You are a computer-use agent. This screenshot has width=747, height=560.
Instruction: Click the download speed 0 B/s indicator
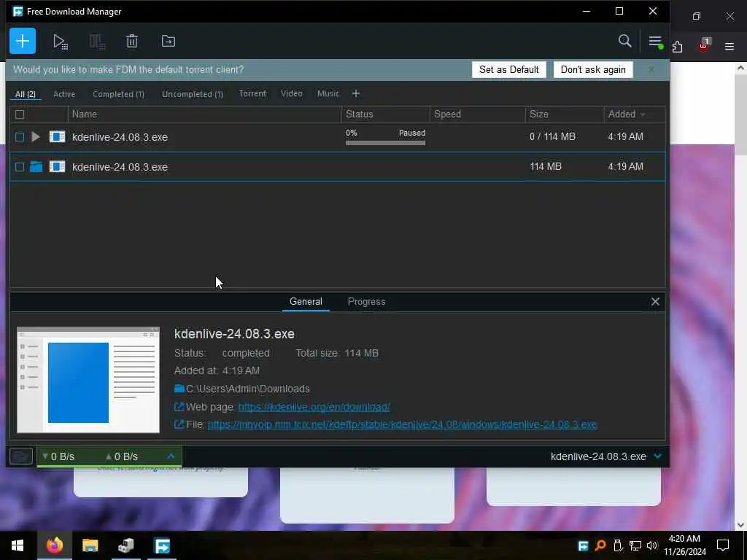pyautogui.click(x=58, y=456)
